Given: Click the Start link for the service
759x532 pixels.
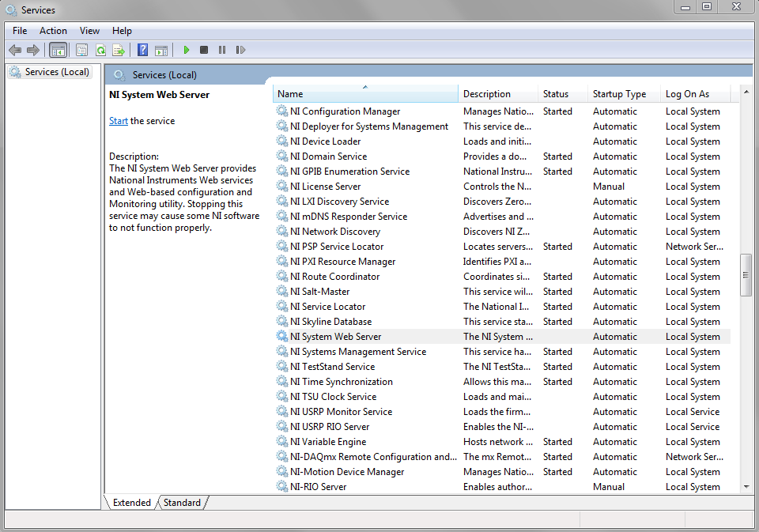Looking at the screenshot, I should click(118, 121).
